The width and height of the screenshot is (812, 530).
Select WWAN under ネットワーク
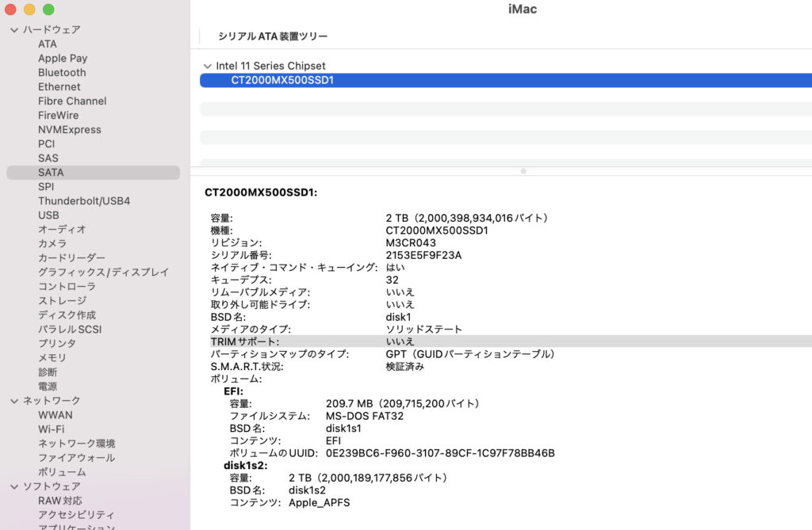point(56,415)
